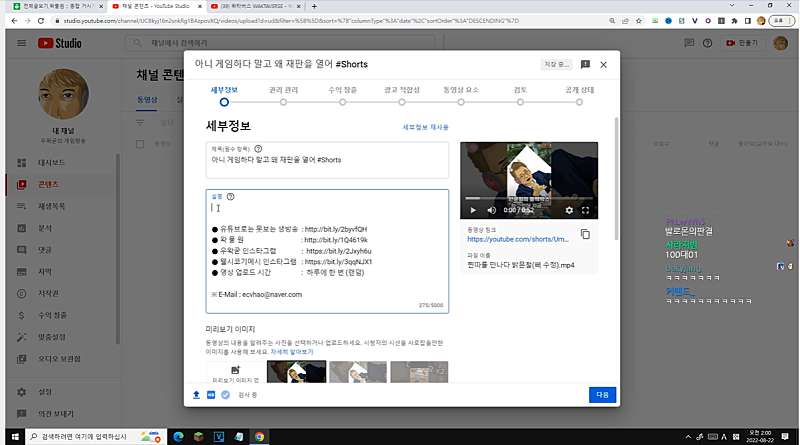Open the Windows Start menu

[x=10, y=436]
